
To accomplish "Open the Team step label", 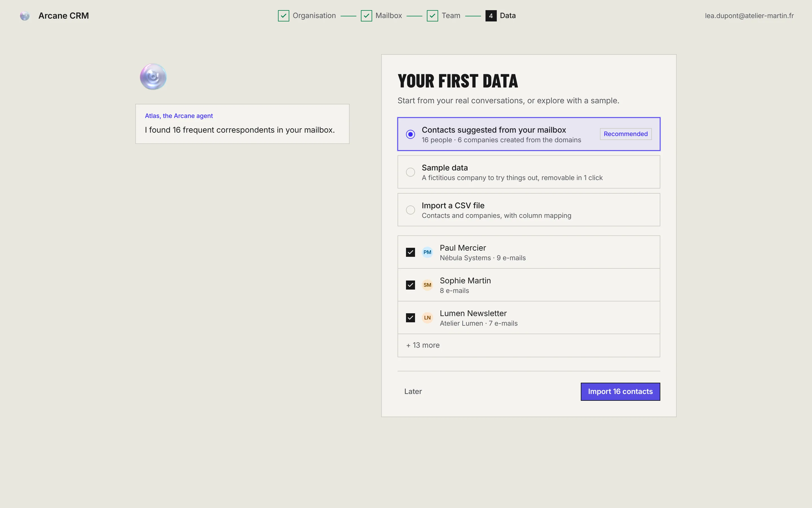I will 451,16.
